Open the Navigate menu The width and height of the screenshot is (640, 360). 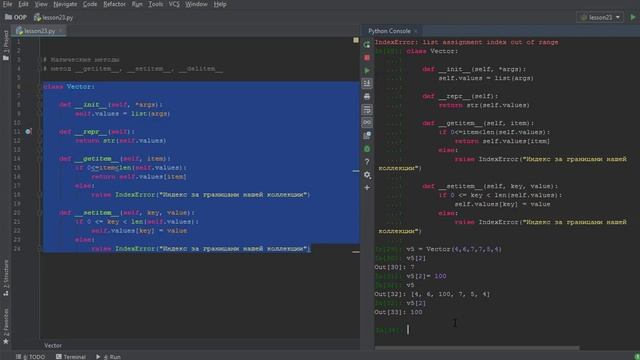(65, 4)
